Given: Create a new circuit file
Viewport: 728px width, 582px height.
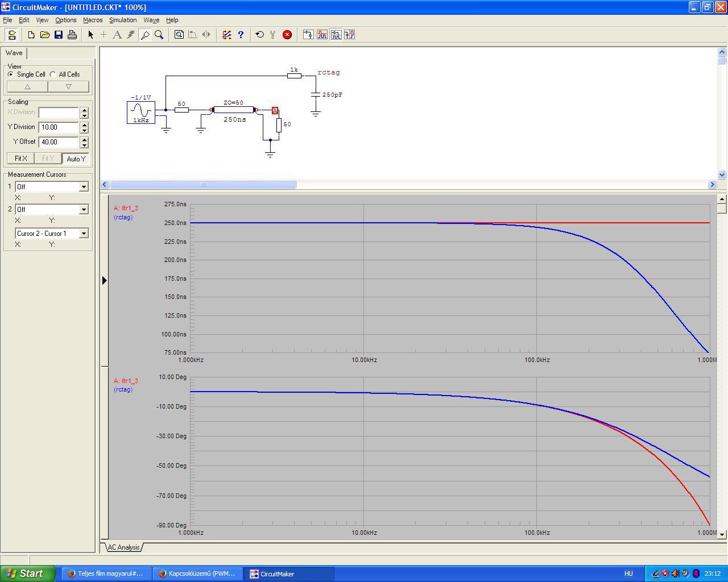Looking at the screenshot, I should click(31, 35).
